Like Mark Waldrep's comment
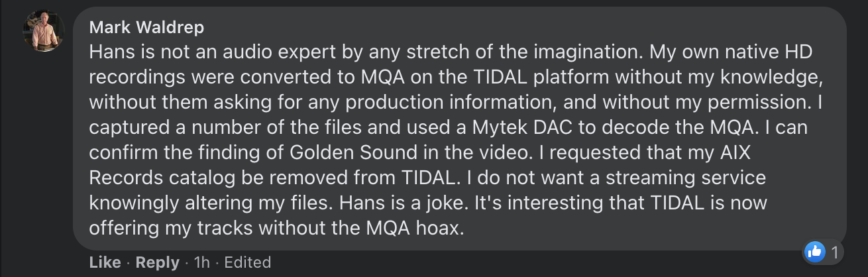The height and width of the screenshot is (277, 868). [105, 262]
